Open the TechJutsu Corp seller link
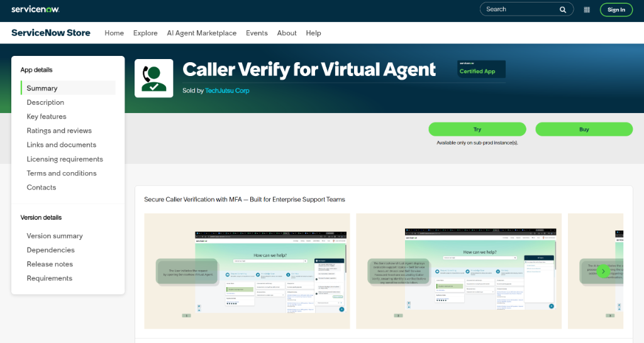 [x=227, y=90]
